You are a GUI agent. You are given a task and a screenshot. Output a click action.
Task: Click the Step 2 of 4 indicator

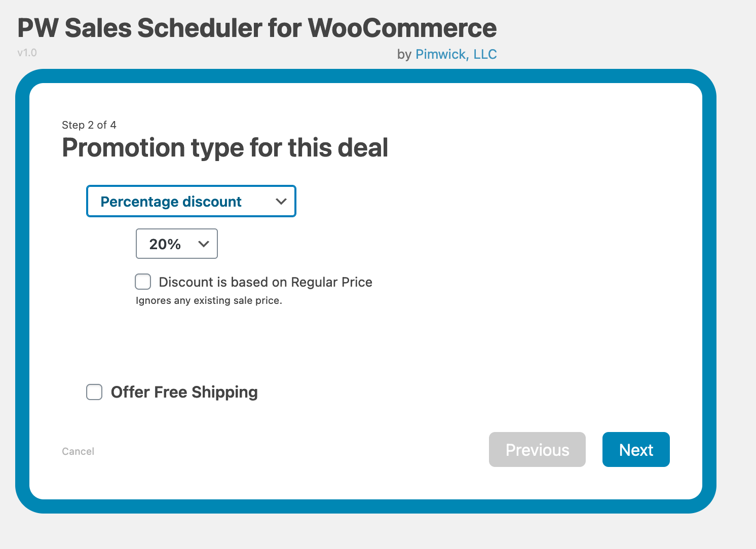pos(89,125)
